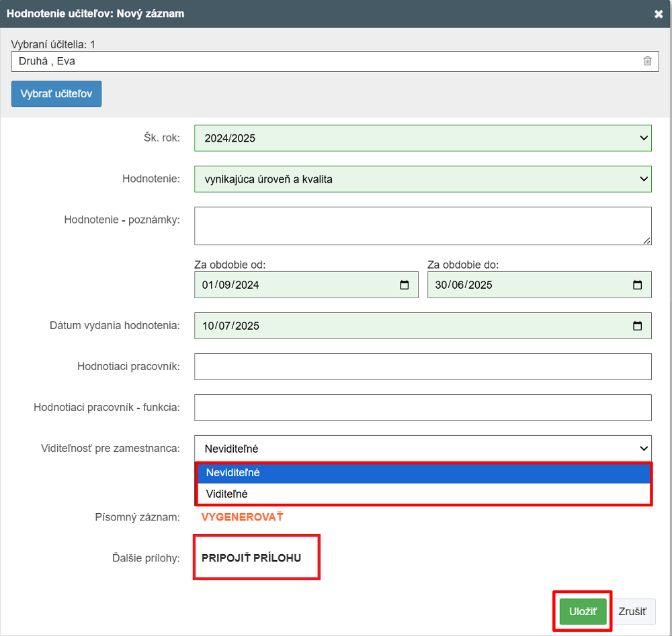Screen dimensions: 672x636
Task: Close the Hodnotenie učiteľov dialog with X
Action: point(659,14)
